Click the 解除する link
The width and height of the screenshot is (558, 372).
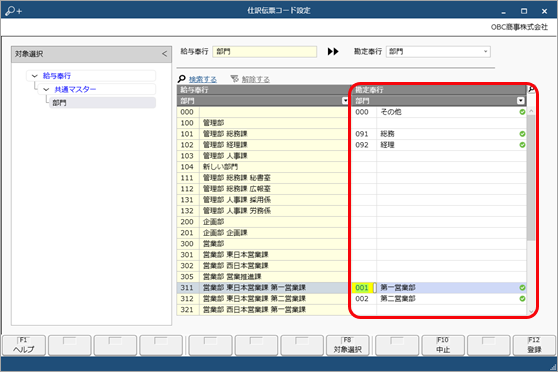tap(256, 79)
